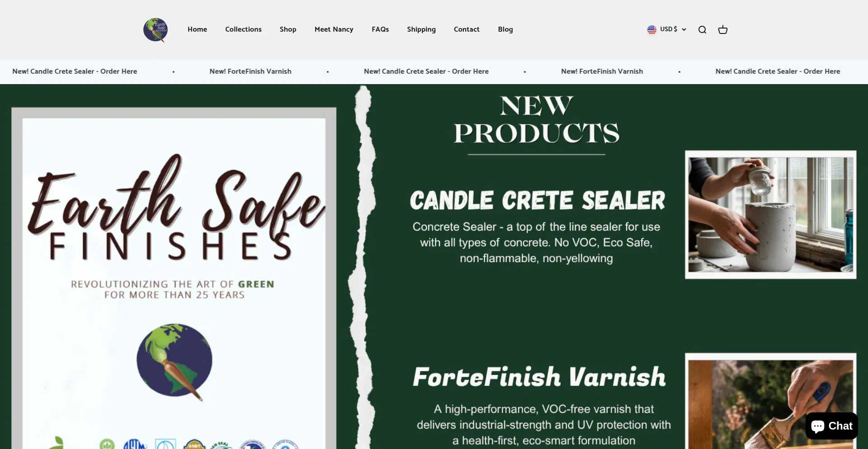Open the Shipping information page
Image resolution: width=868 pixels, height=449 pixels.
click(421, 29)
